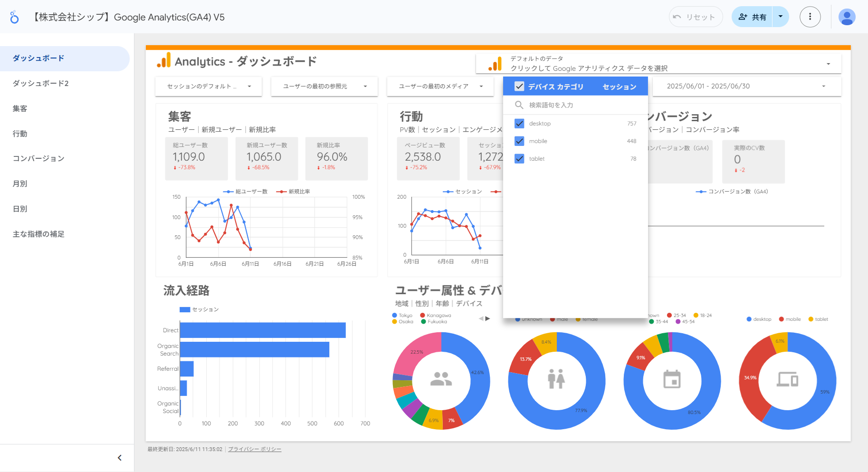Click the magnifier icon in the filter search
Screen dimensions: 868x472
519,105
